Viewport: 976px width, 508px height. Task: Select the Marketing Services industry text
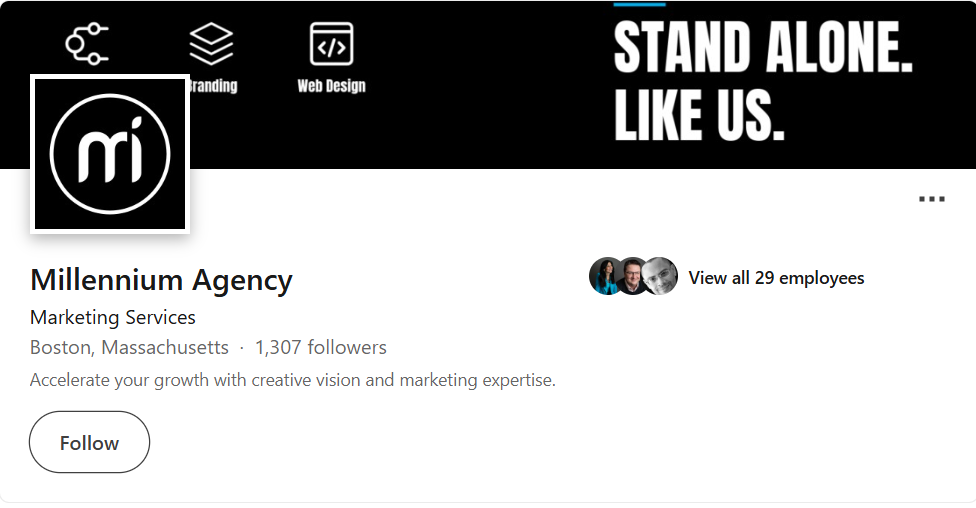113,318
